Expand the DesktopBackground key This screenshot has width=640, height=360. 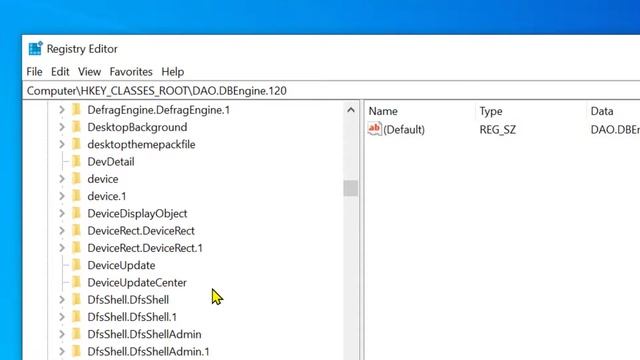coord(62,127)
